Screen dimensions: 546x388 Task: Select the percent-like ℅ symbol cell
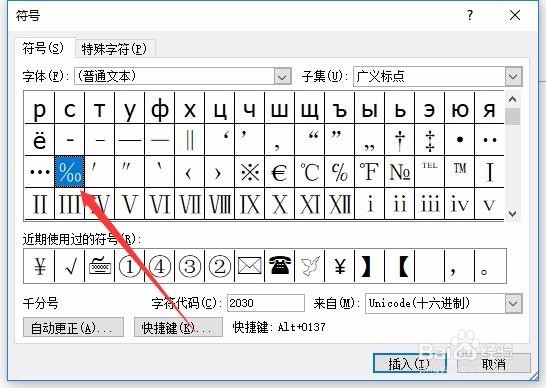[x=339, y=172]
